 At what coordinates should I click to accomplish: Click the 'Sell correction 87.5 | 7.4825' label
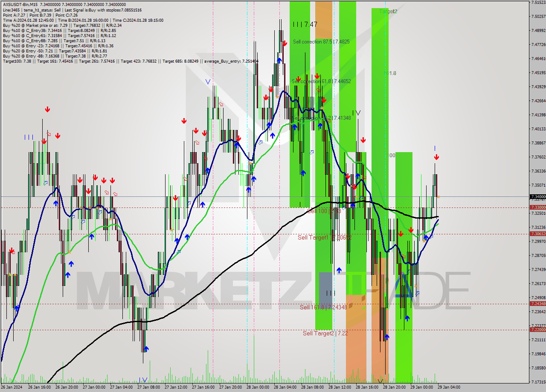click(321, 42)
